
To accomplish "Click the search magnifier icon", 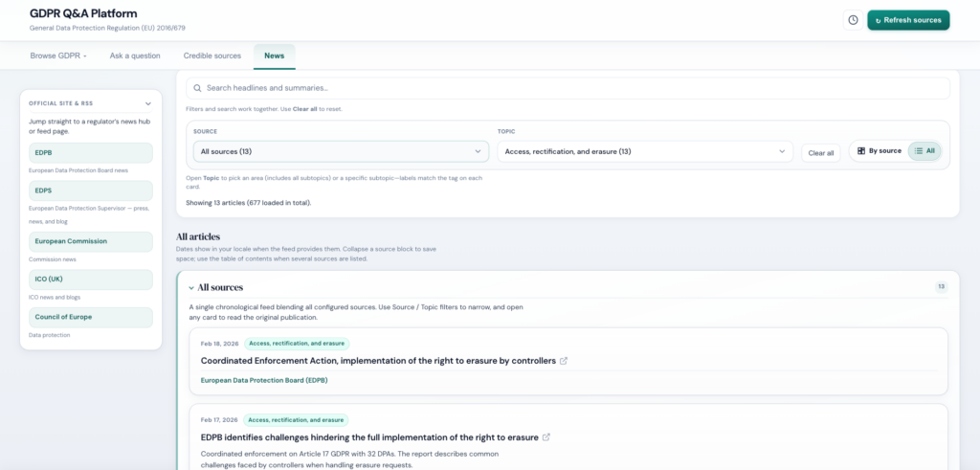I will (197, 88).
